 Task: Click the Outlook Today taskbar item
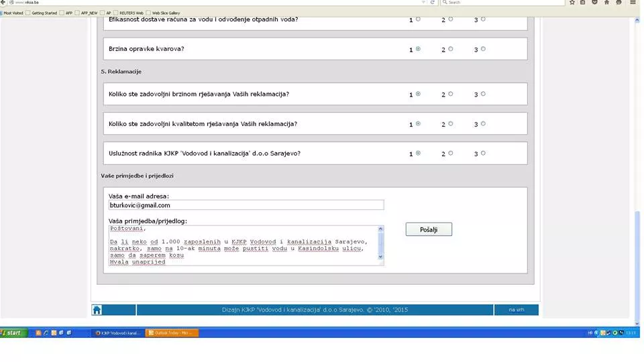click(x=172, y=333)
